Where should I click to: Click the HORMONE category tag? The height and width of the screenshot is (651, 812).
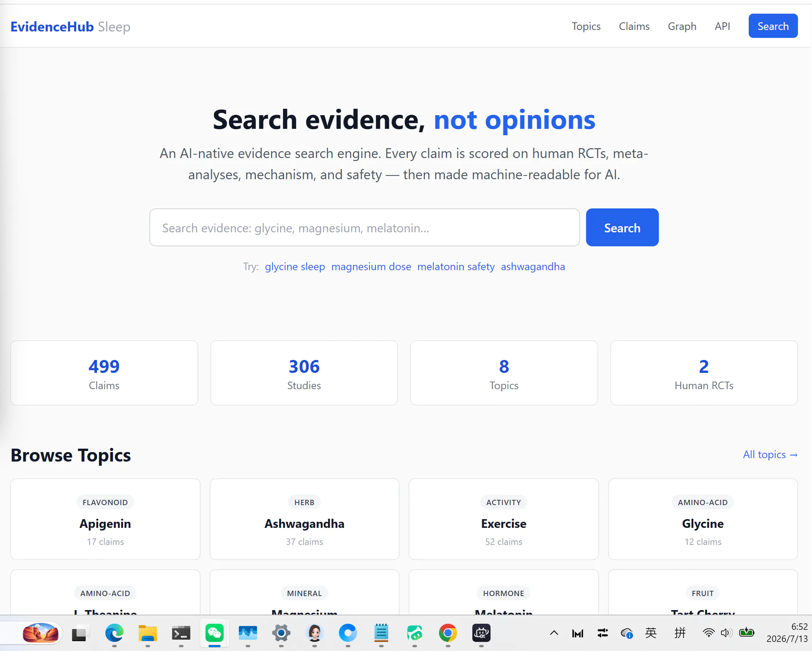504,593
